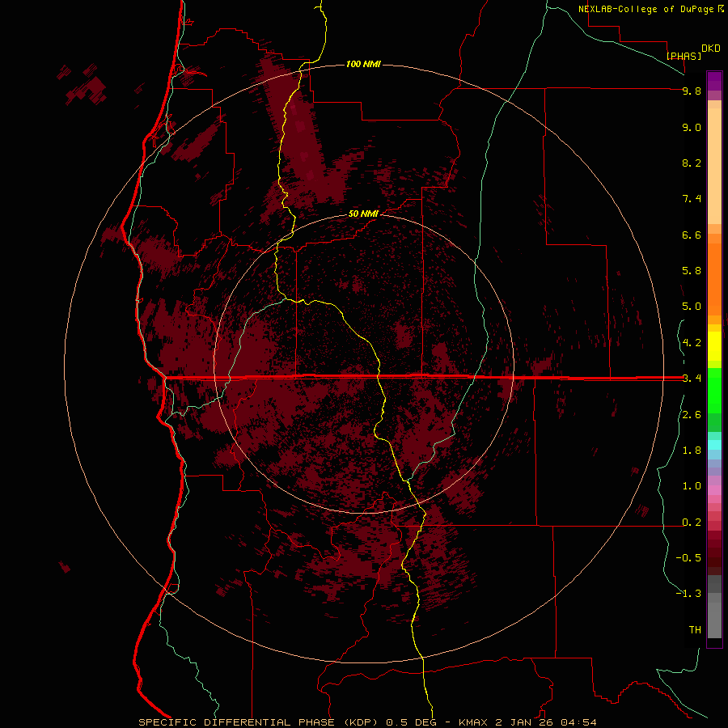Pick the light peach segment of the color bar

714,166
